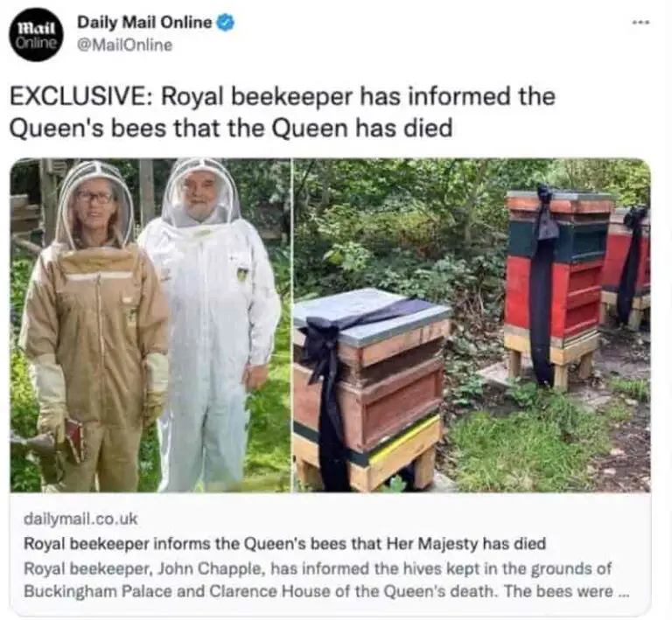This screenshot has width=672, height=620.
Task: Click the wooden hive in the foreground
Action: (x=371, y=387)
